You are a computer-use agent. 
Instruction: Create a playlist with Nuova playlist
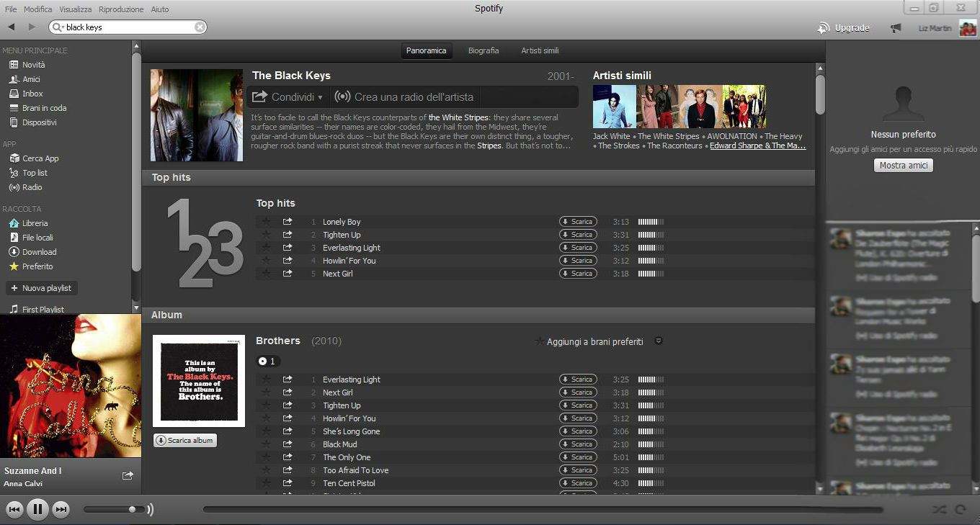tap(42, 288)
